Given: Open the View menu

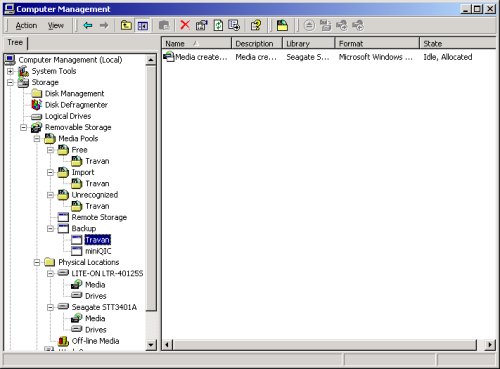Looking at the screenshot, I should pyautogui.click(x=56, y=26).
